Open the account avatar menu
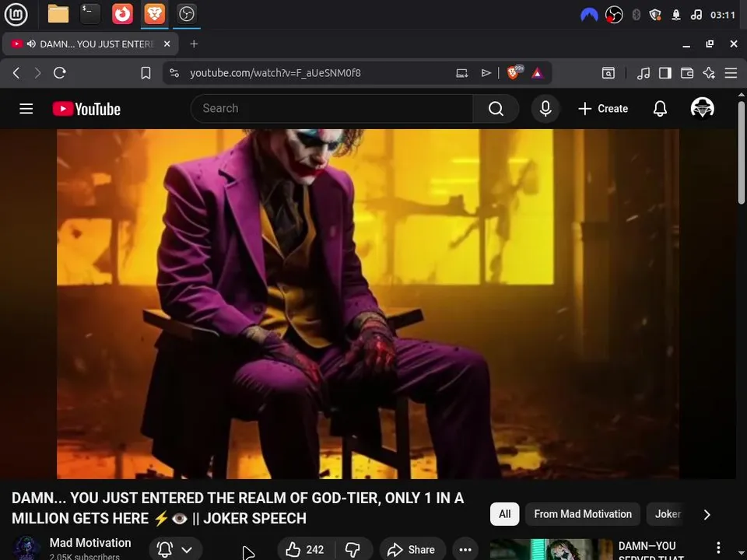Viewport: 747px width, 560px height. point(702,108)
